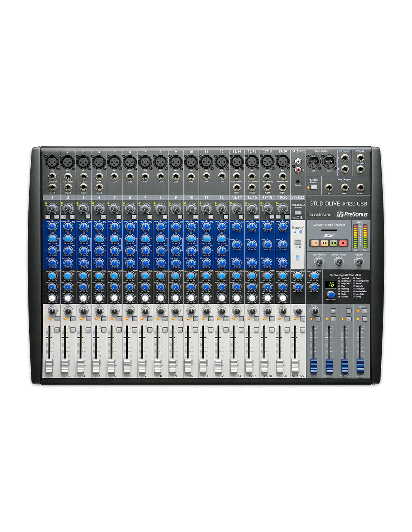The height and width of the screenshot is (532, 412).
Task: Click the Solo Master knob
Action: click(319, 262)
